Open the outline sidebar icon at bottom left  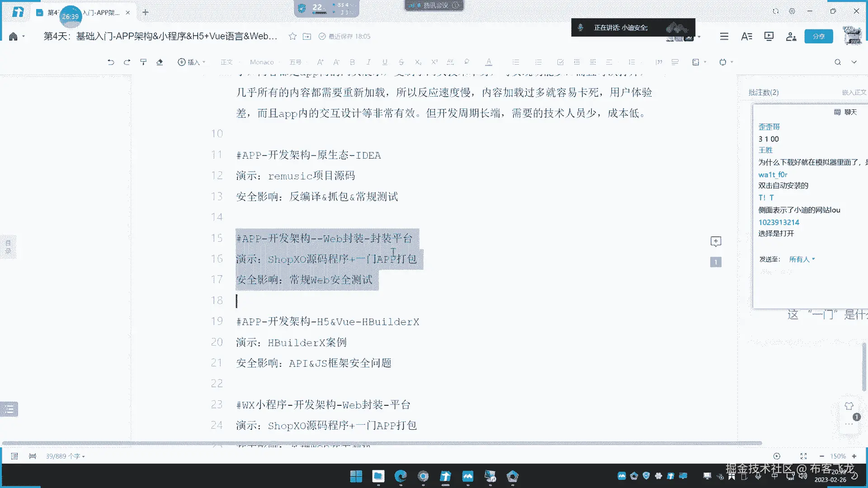click(9, 409)
